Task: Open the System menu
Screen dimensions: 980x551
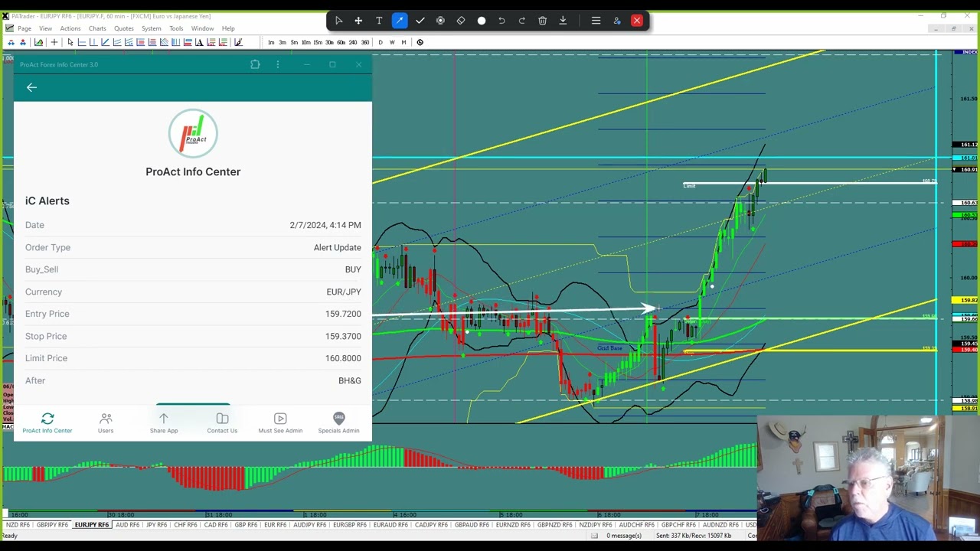Action: pyautogui.click(x=151, y=28)
